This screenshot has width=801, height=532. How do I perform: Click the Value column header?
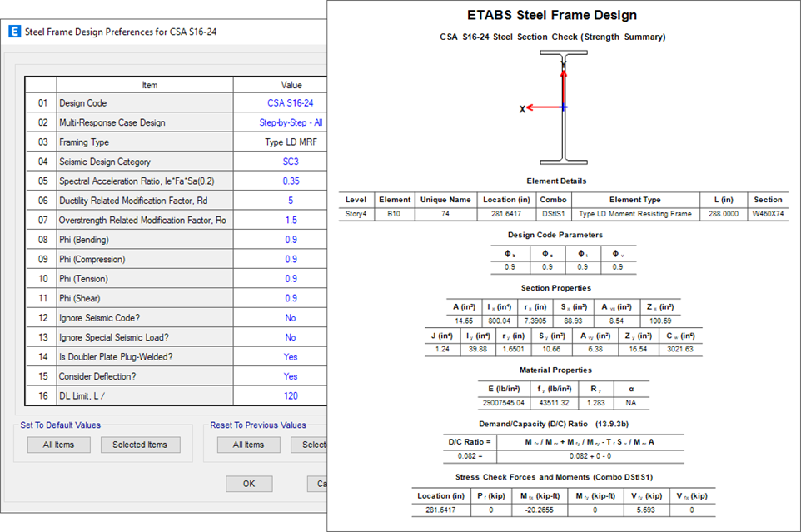(281, 85)
